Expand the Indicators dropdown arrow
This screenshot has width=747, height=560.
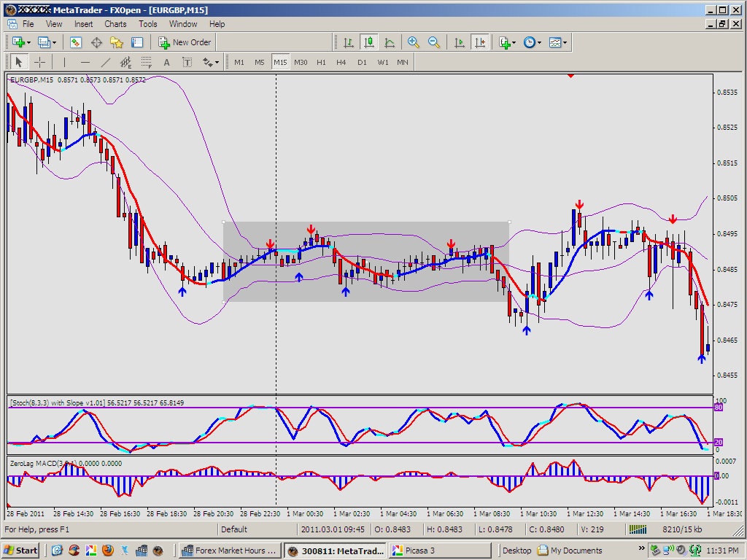coord(514,43)
